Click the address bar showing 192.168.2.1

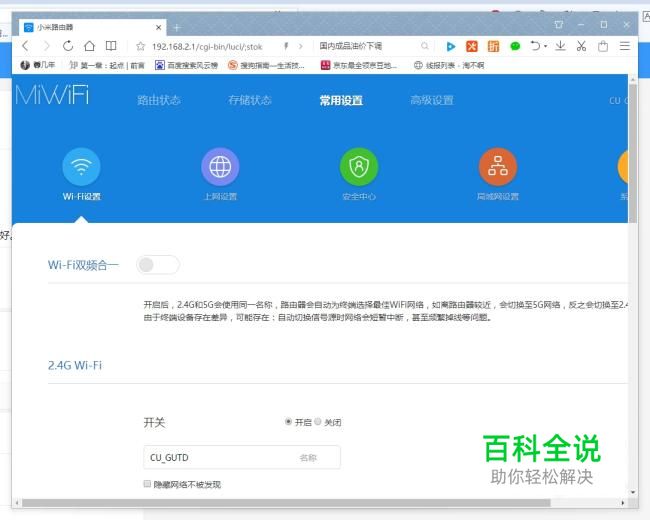click(207, 46)
